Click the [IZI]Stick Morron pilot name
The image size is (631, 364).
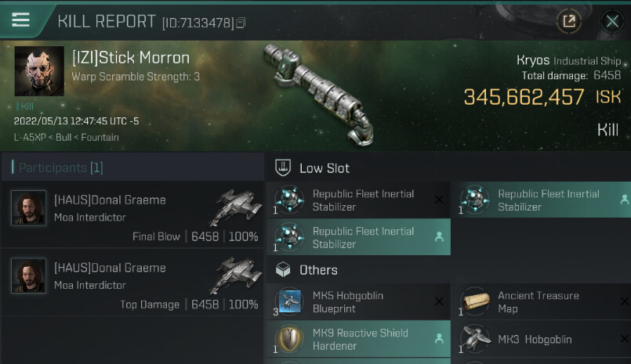(x=130, y=58)
